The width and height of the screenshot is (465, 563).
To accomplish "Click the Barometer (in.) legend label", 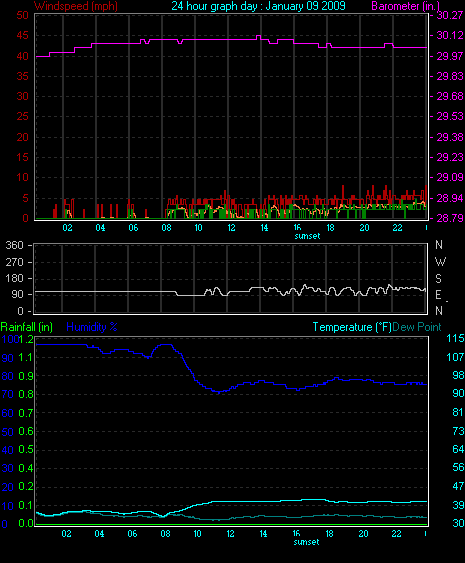I will (x=405, y=6).
